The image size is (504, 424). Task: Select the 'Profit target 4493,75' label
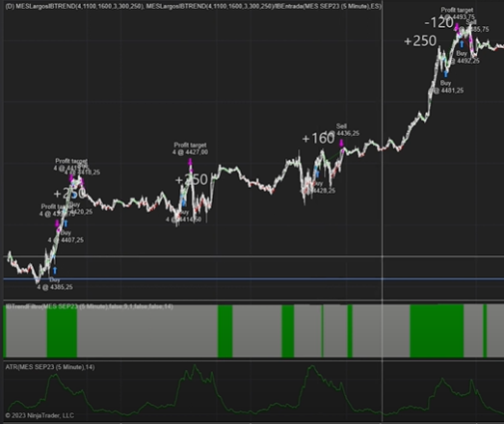click(x=457, y=13)
